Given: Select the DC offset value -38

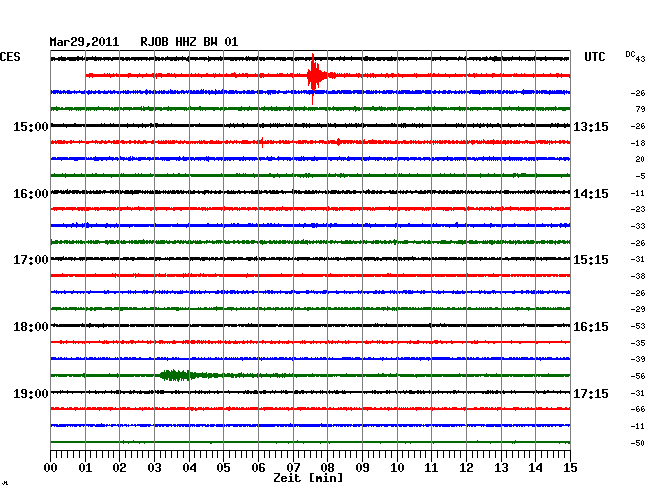Looking at the screenshot, I should pos(638,276).
